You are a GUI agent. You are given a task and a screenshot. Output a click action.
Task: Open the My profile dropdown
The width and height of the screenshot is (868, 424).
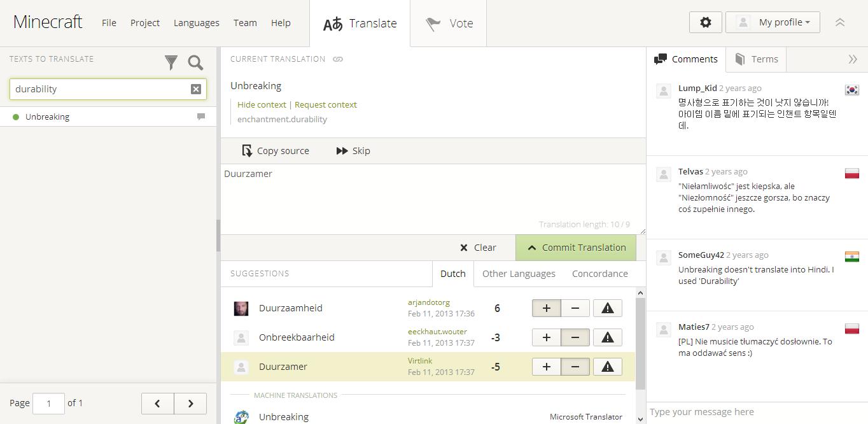click(x=773, y=22)
